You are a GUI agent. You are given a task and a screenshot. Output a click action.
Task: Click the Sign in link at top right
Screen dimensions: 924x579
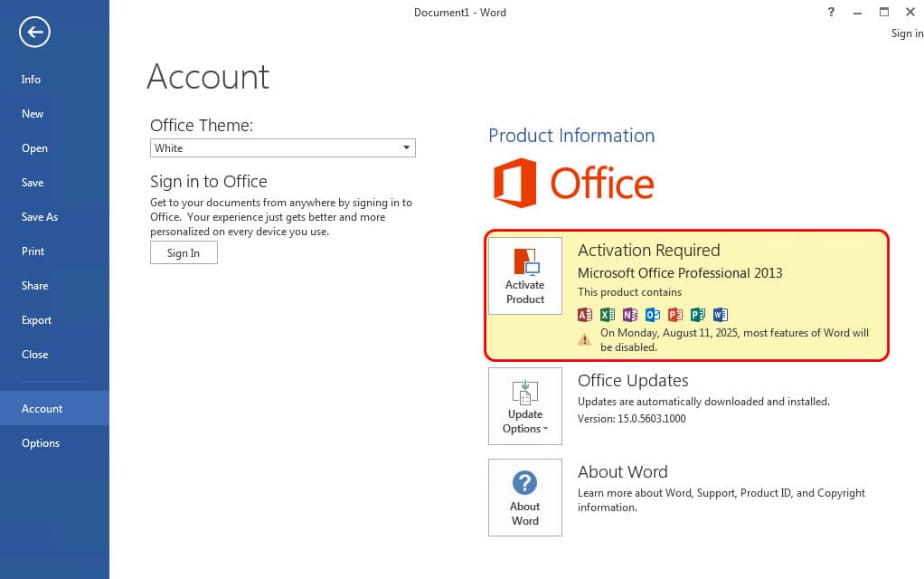pyautogui.click(x=907, y=33)
